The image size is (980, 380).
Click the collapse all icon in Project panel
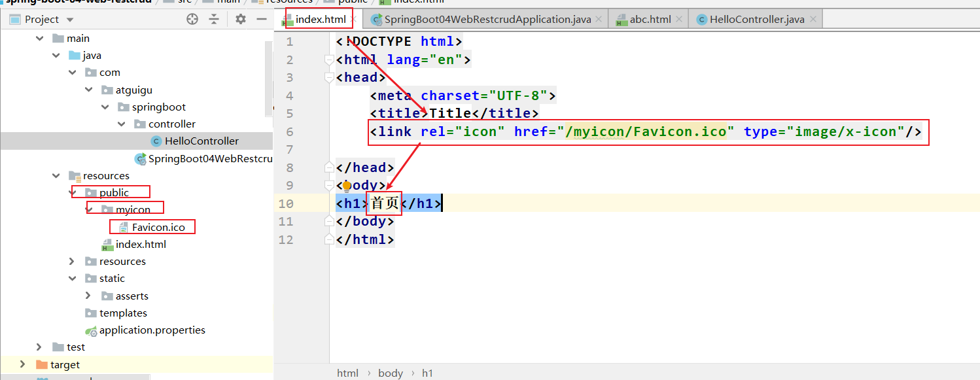coord(214,20)
